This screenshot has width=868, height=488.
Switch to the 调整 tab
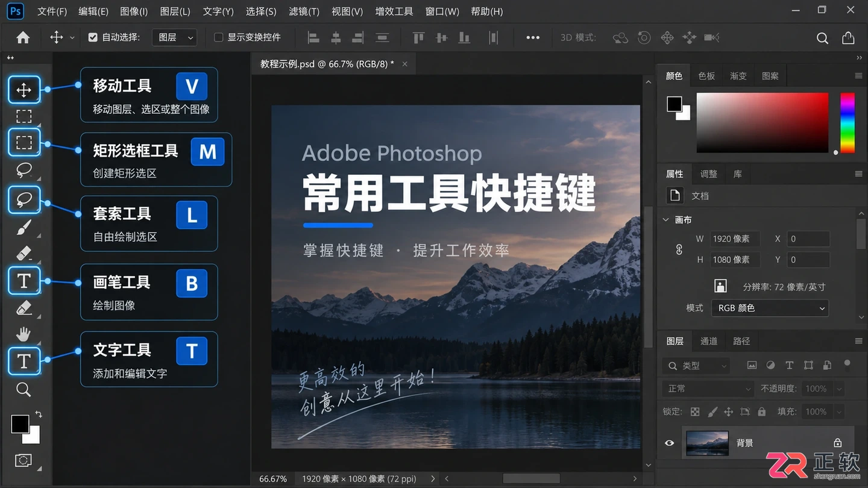pos(709,174)
